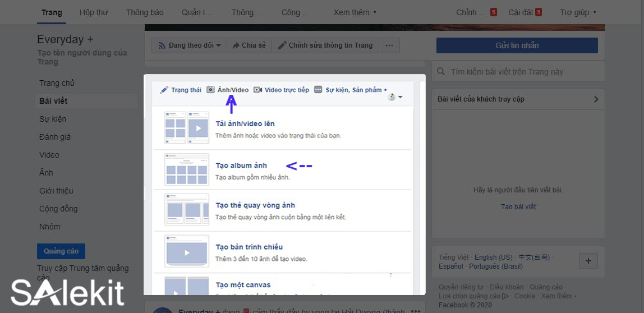Click Tạo tên người dùng của Trang
The height and width of the screenshot is (313, 644).
pos(82,57)
